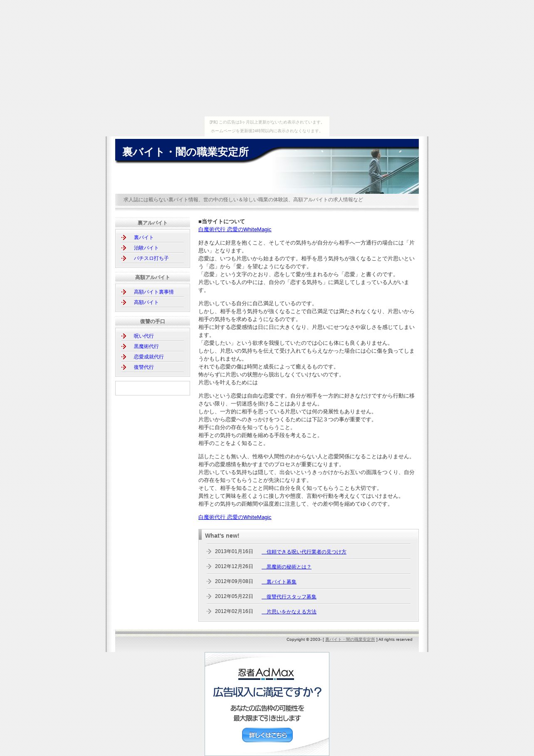Open news link 黒魔術の秘術とは？
Image resolution: width=534 pixels, height=756 pixels.
(287, 567)
